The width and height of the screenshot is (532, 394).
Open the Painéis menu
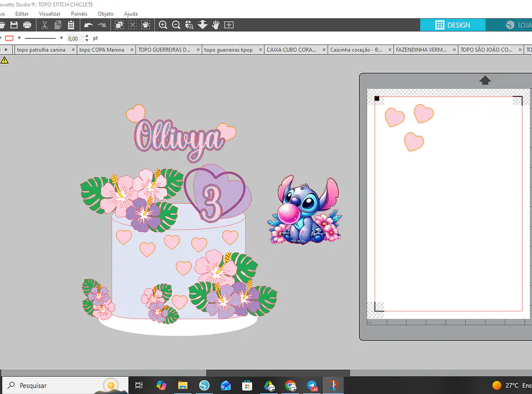pos(79,14)
